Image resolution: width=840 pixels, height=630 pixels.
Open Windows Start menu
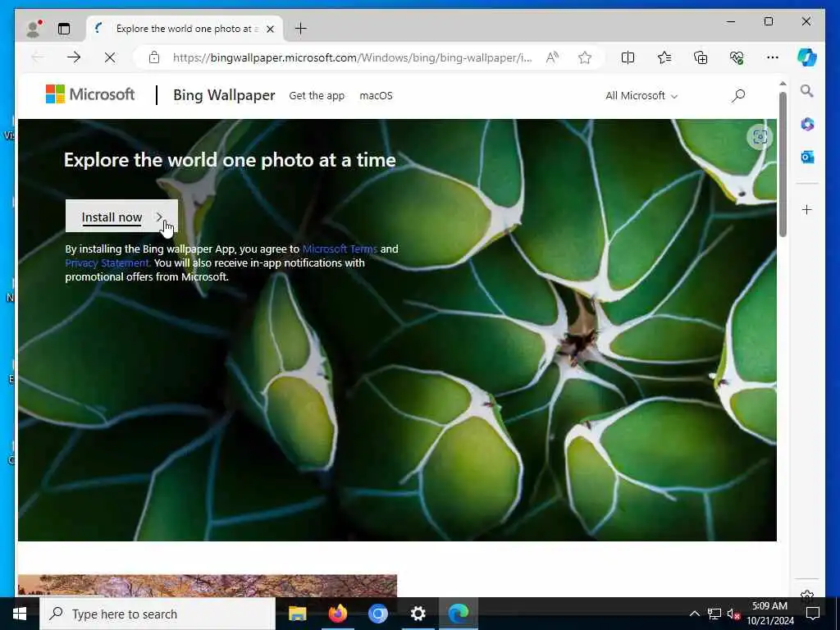[x=20, y=614]
